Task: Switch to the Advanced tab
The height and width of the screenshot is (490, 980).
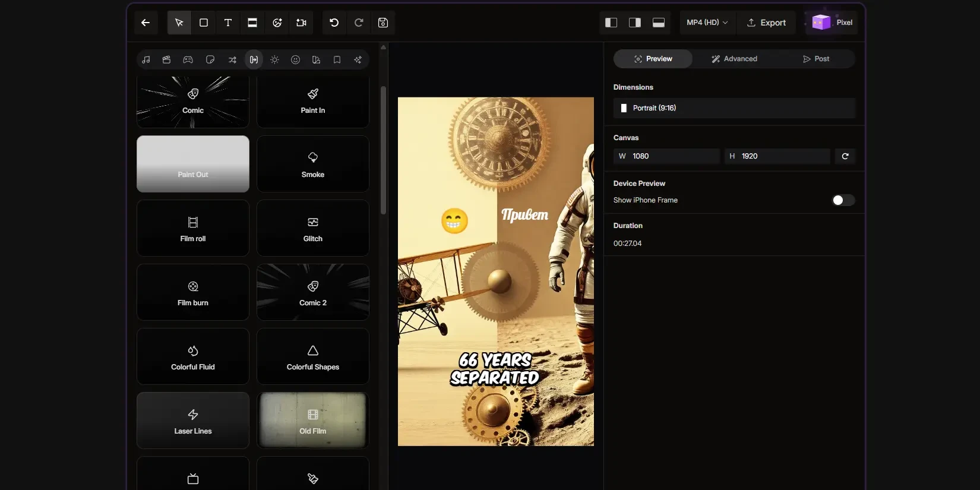Action: pos(734,59)
